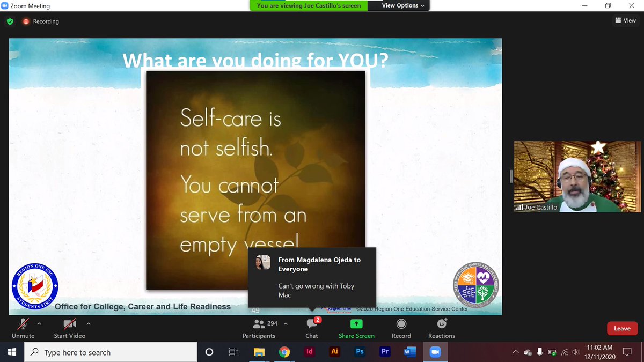Open the Chat panel
Viewport: 644px width, 362px height.
point(312,328)
